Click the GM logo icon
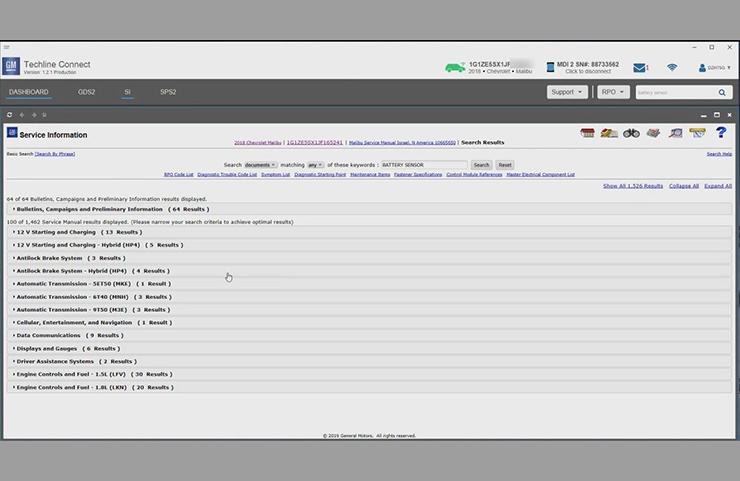This screenshot has height=481, width=740. (x=11, y=66)
